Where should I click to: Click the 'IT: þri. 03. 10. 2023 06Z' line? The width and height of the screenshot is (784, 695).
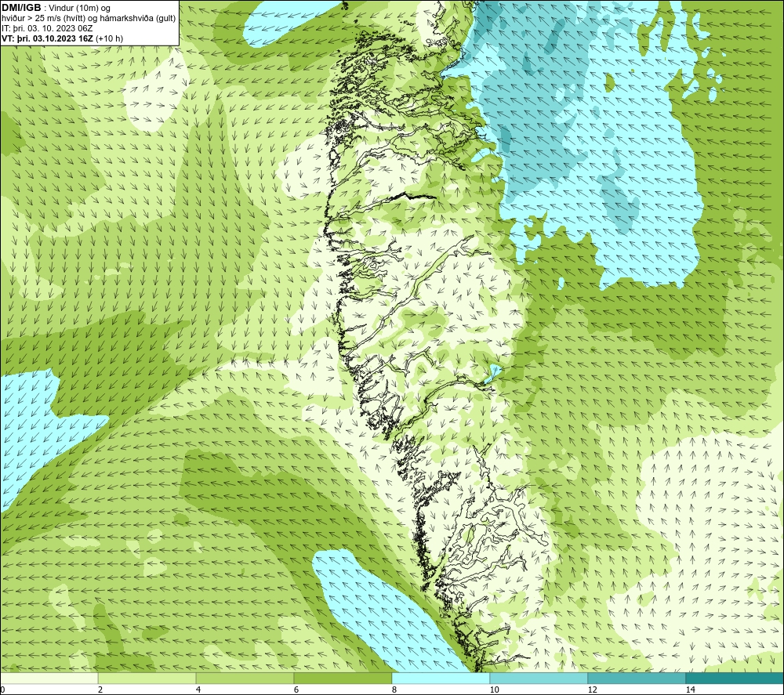47,28
